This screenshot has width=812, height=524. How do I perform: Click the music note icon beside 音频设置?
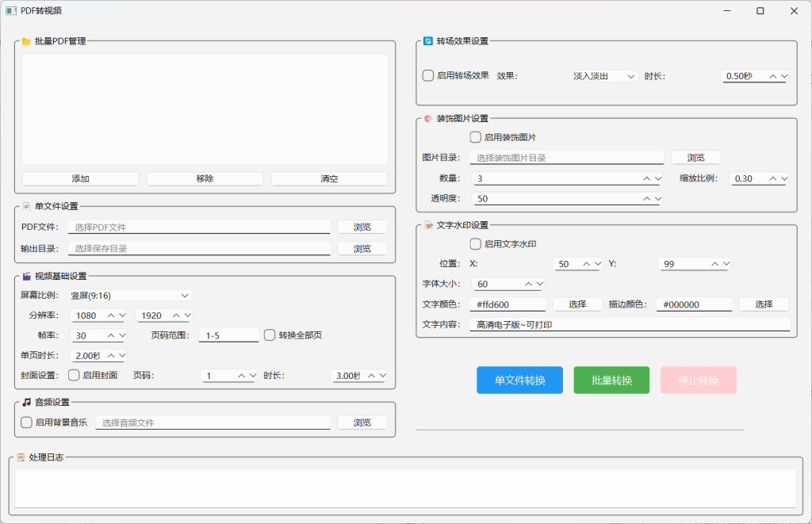(x=26, y=402)
